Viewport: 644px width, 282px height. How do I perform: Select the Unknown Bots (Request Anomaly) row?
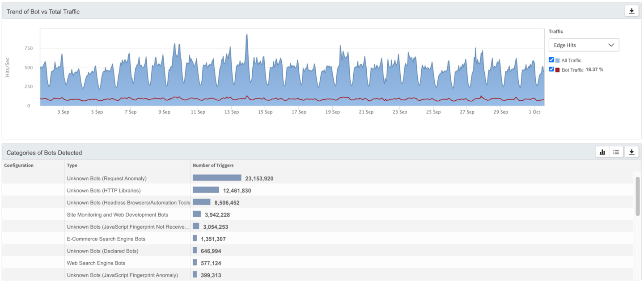point(106,179)
